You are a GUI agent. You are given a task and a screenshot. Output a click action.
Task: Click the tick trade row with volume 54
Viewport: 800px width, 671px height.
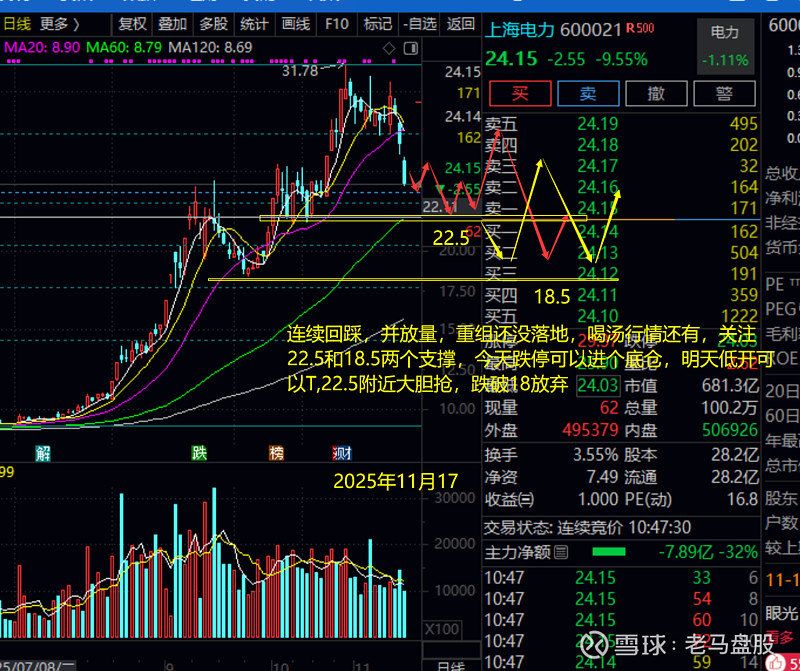click(621, 598)
